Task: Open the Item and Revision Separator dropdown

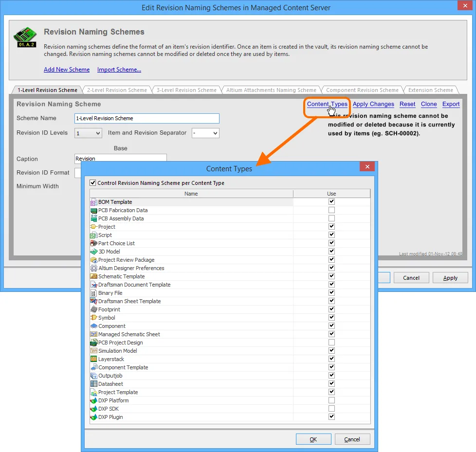Action: point(205,133)
